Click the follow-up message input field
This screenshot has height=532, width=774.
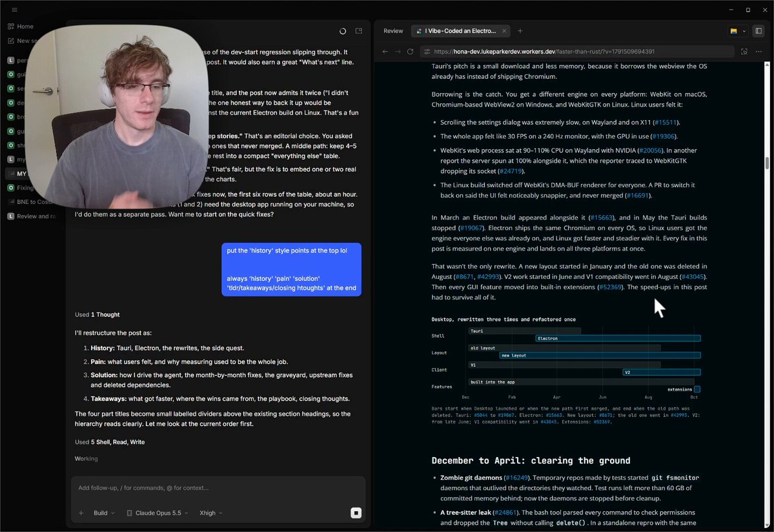point(218,488)
